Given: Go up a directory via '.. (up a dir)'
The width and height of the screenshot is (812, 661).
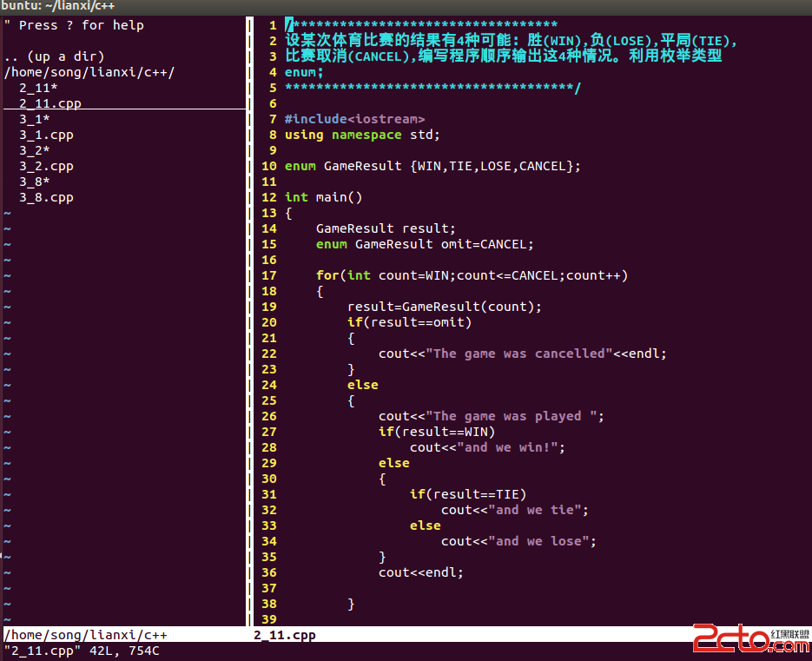Looking at the screenshot, I should click(x=54, y=56).
